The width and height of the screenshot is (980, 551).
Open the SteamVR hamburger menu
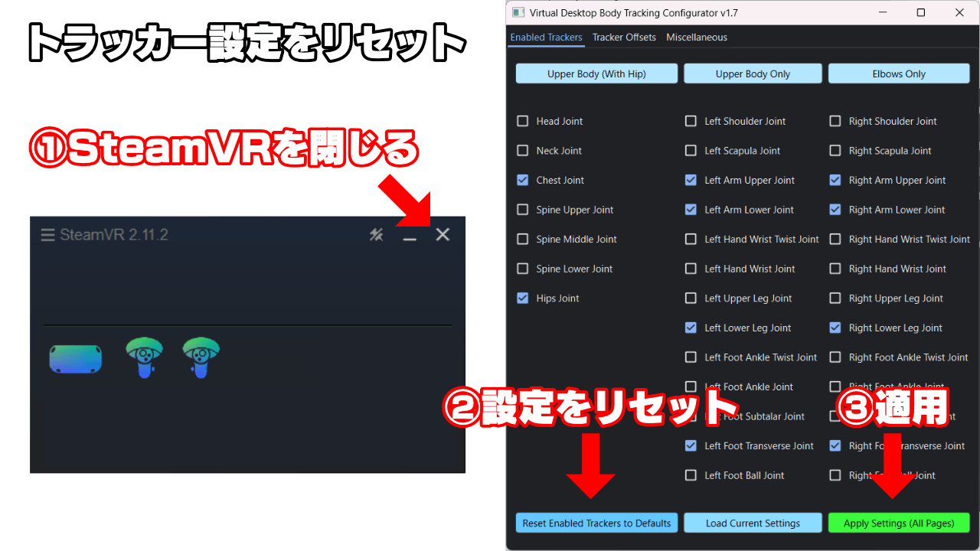[x=47, y=235]
